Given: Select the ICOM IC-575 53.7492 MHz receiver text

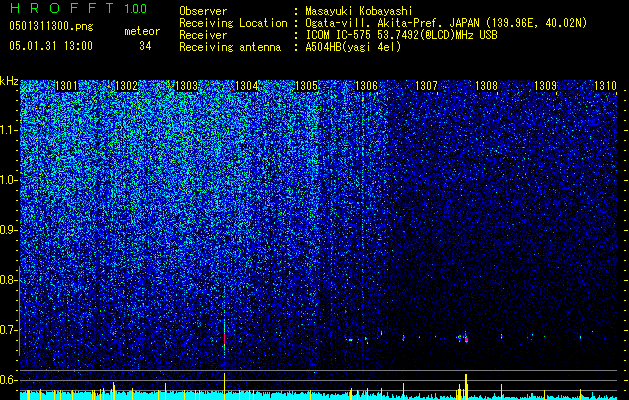Looking at the screenshot, I should pyautogui.click(x=401, y=35).
